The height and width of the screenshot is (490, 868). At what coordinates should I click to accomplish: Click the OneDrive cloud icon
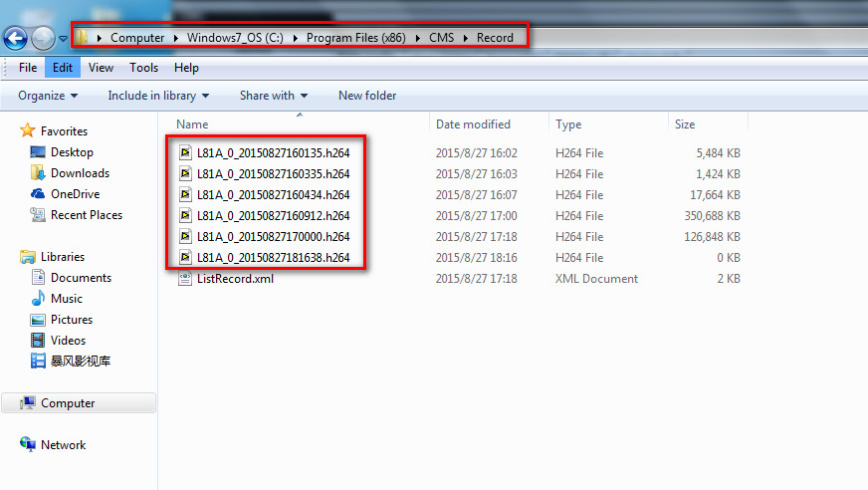pyautogui.click(x=38, y=194)
